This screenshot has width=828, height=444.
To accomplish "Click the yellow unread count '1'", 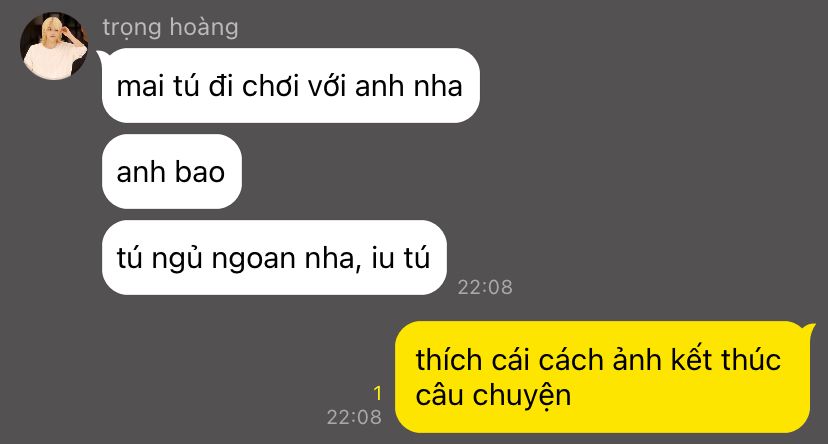I will click(377, 393).
